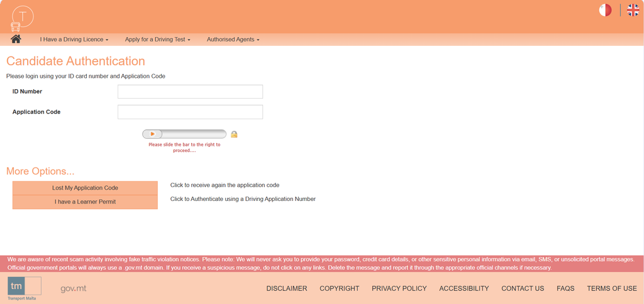
Task: Click 'Click to receive again the application code' text
Action: [x=225, y=185]
